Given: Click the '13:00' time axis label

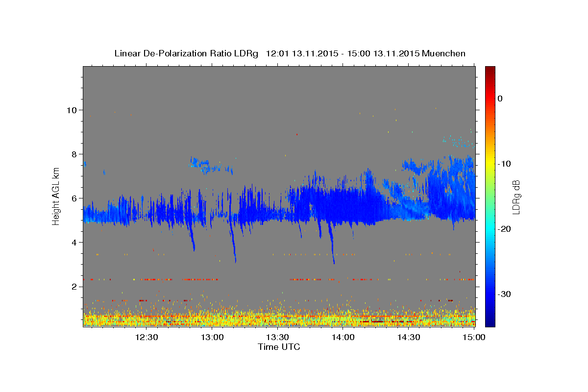Looking at the screenshot, I should click(x=212, y=337).
